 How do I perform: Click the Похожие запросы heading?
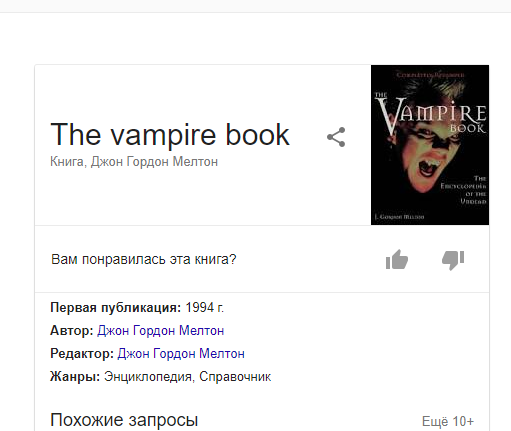(124, 420)
